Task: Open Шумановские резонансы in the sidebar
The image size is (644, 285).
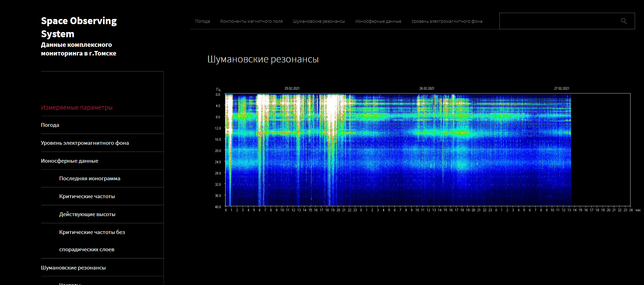Action: (73, 268)
